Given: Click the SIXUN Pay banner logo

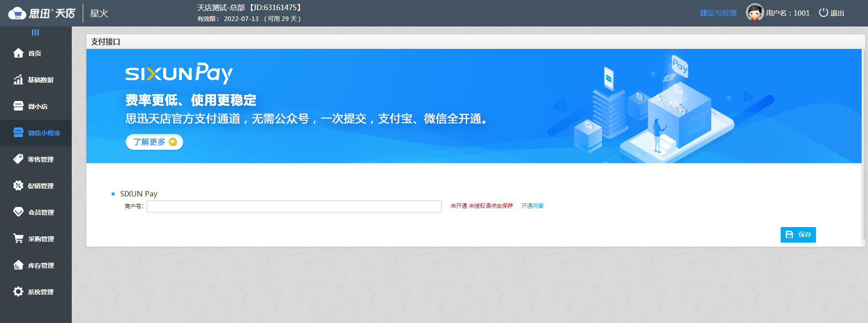Looking at the screenshot, I should coord(179,73).
